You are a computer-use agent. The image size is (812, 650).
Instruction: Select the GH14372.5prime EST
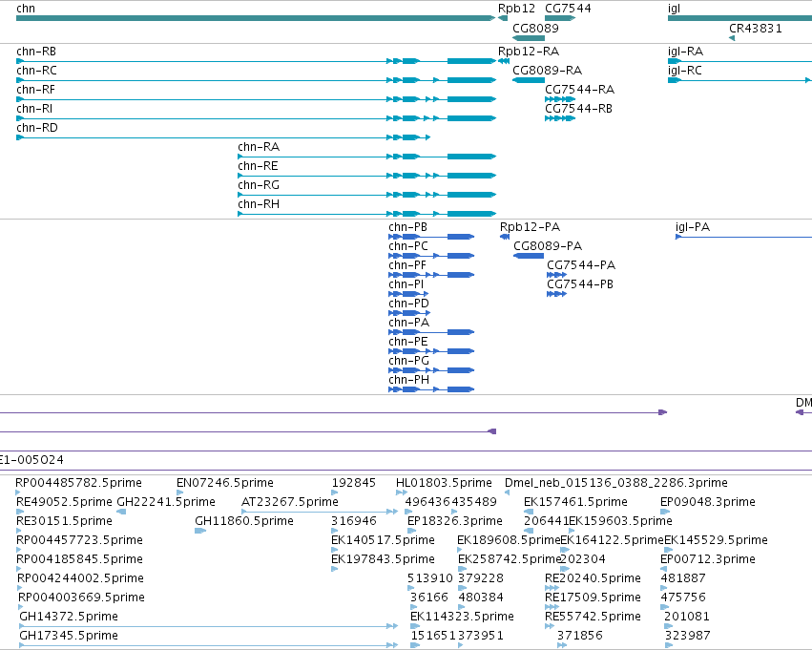[209, 626]
